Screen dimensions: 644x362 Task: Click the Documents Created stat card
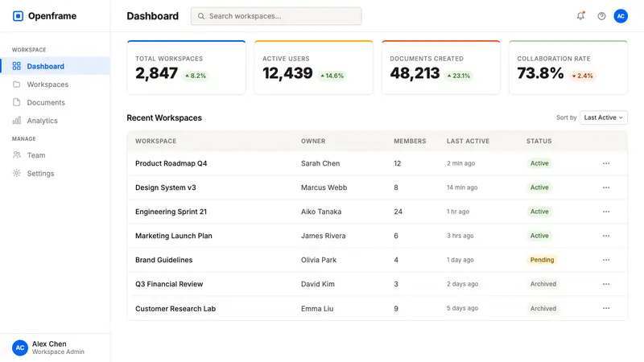tap(441, 68)
